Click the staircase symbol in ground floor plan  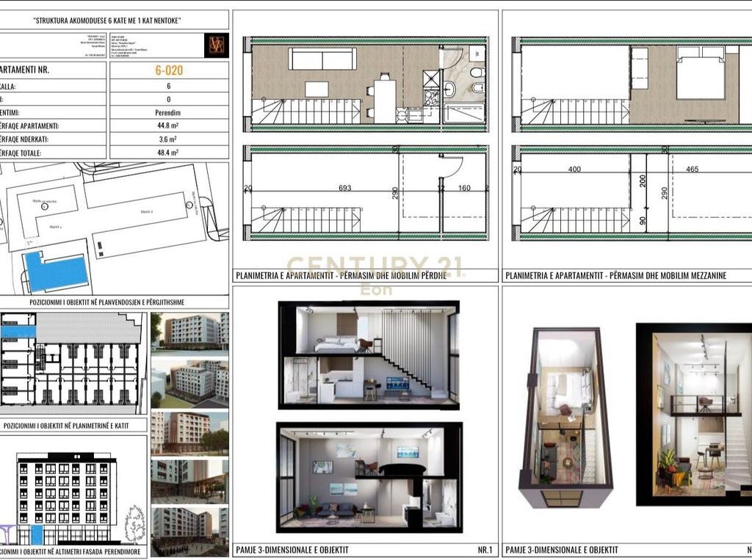coord(305,112)
